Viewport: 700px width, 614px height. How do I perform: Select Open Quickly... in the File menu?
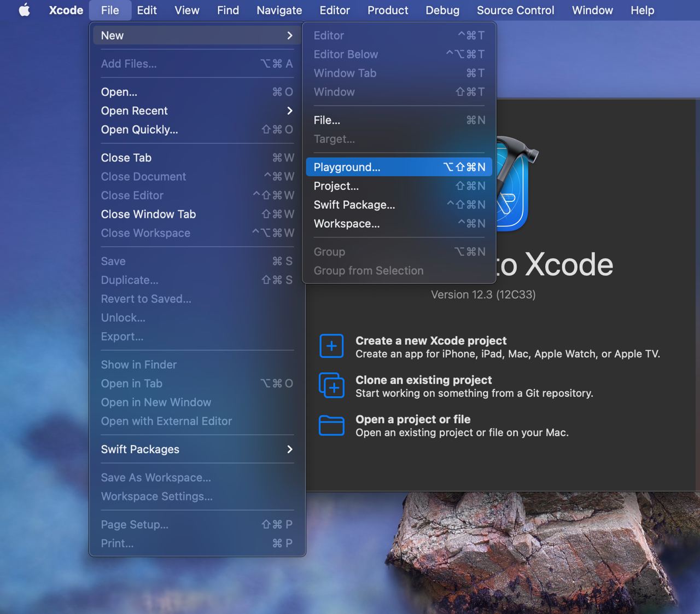click(x=197, y=130)
